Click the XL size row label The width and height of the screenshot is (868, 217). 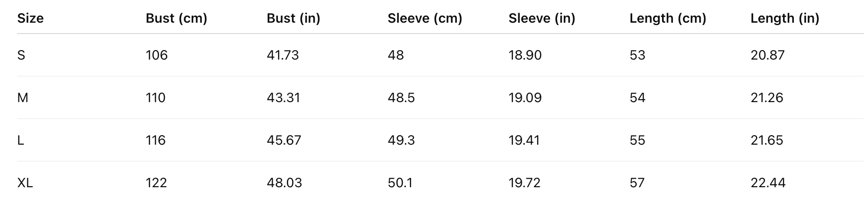click(x=25, y=183)
